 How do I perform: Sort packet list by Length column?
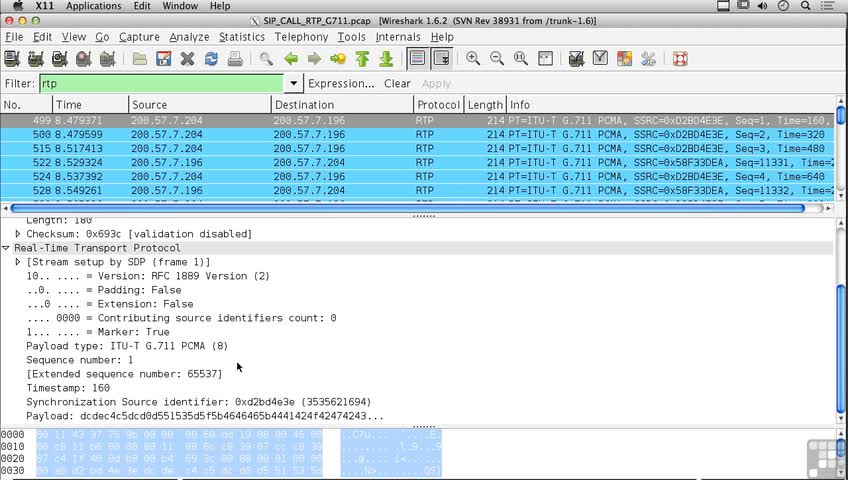coord(485,104)
